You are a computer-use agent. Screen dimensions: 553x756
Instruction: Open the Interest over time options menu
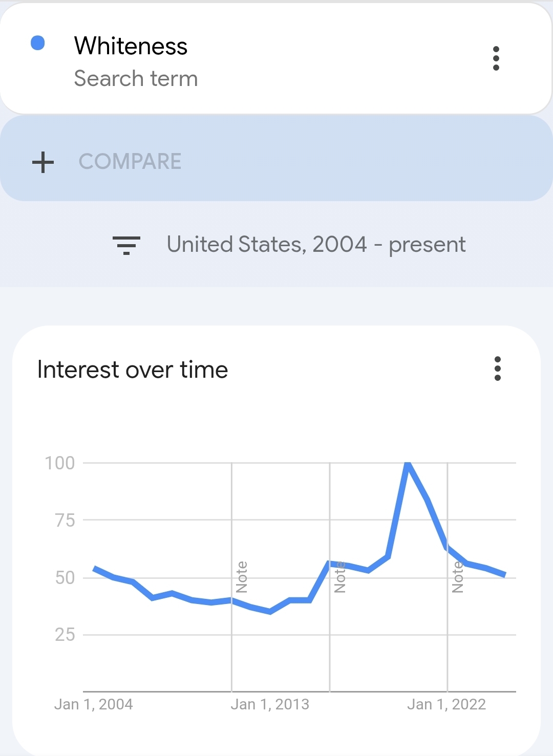tap(497, 369)
